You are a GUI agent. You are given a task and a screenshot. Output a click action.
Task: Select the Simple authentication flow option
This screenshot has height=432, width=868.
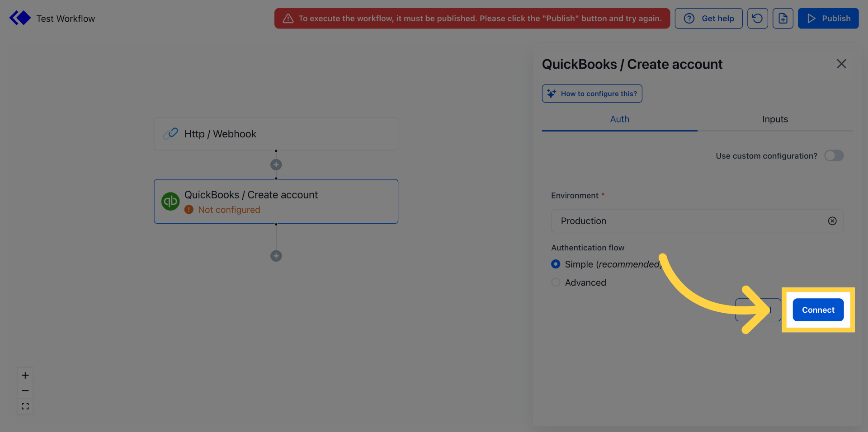pyautogui.click(x=556, y=264)
